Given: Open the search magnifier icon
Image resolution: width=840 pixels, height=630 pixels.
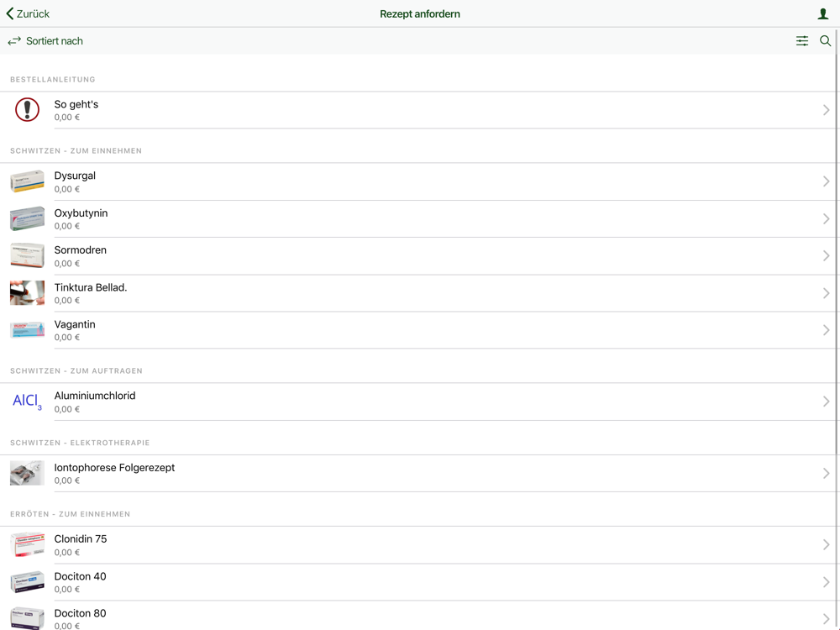Looking at the screenshot, I should click(x=825, y=40).
